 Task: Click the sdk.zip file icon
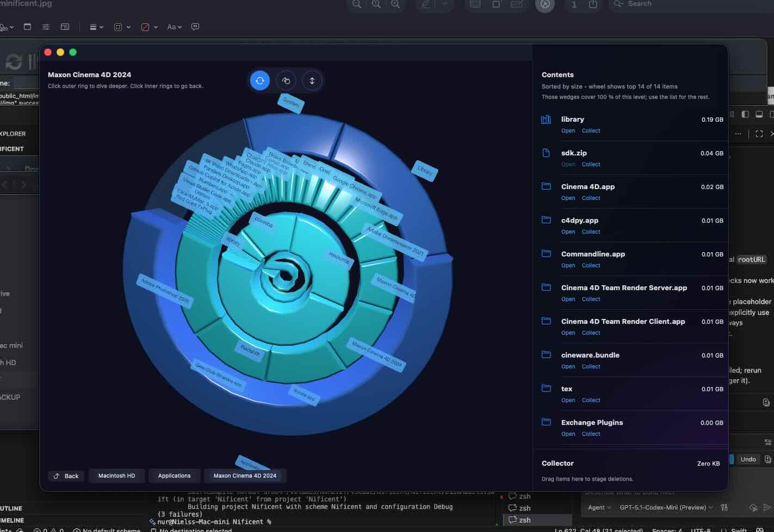pos(546,153)
